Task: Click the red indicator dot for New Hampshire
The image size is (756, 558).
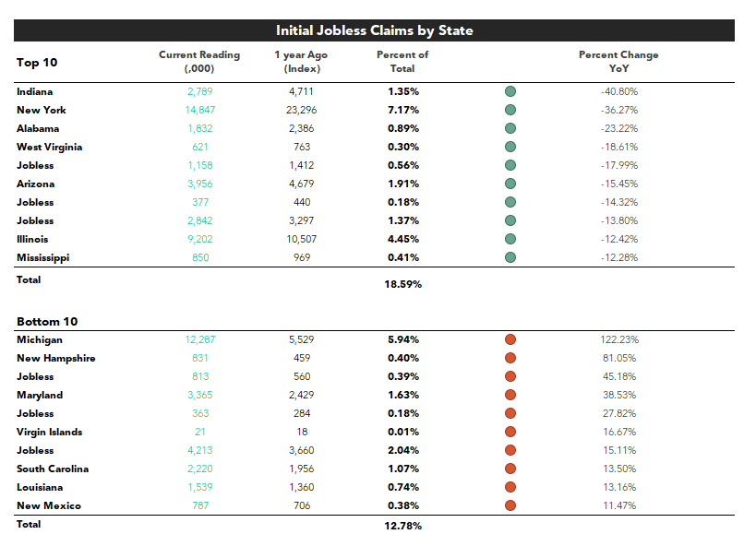Action: click(x=510, y=358)
